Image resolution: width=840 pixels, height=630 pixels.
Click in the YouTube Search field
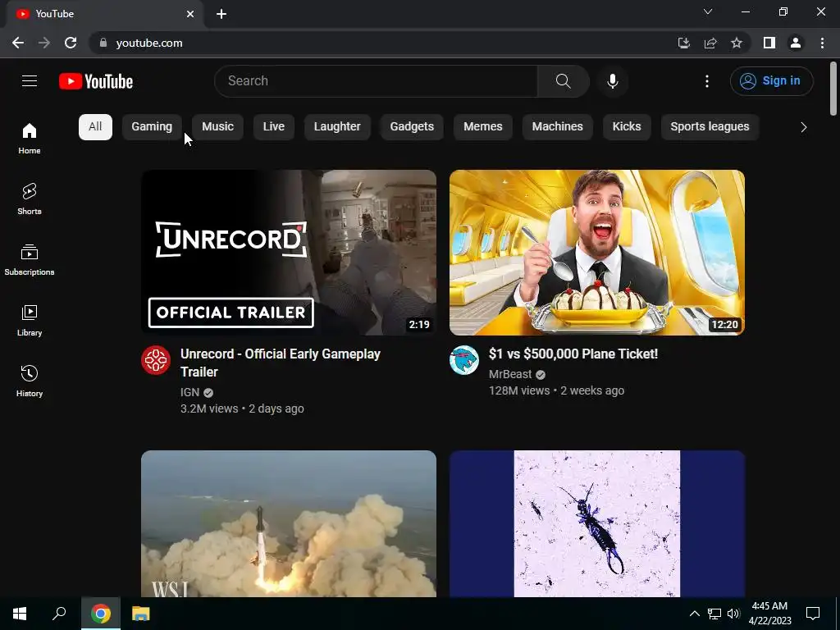[x=376, y=81]
